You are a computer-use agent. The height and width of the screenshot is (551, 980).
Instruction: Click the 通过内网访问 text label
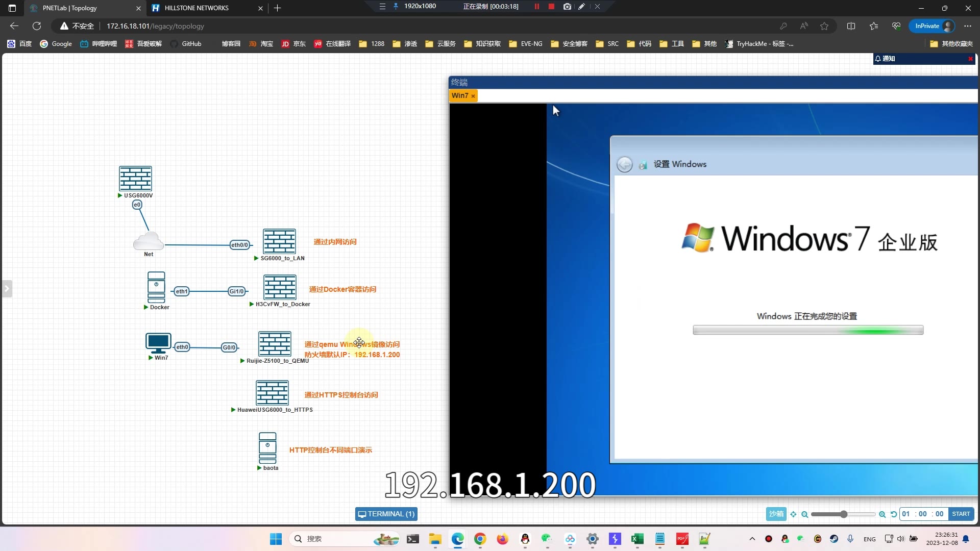point(335,242)
